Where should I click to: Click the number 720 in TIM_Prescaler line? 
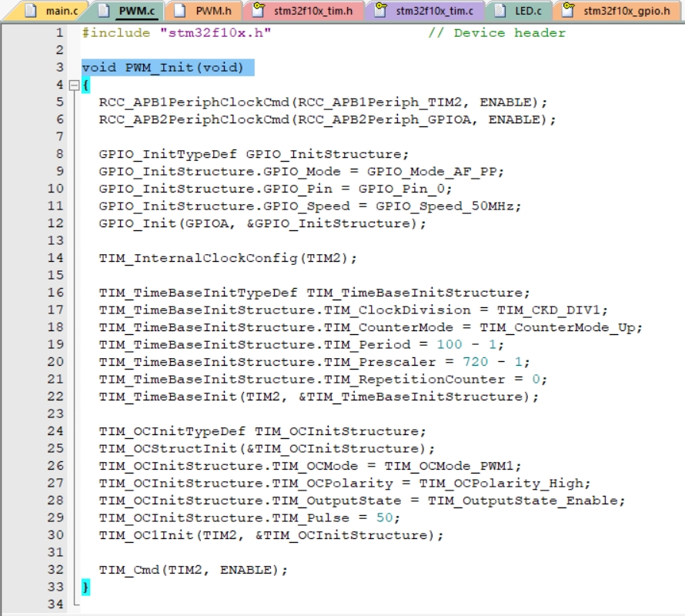(x=475, y=362)
